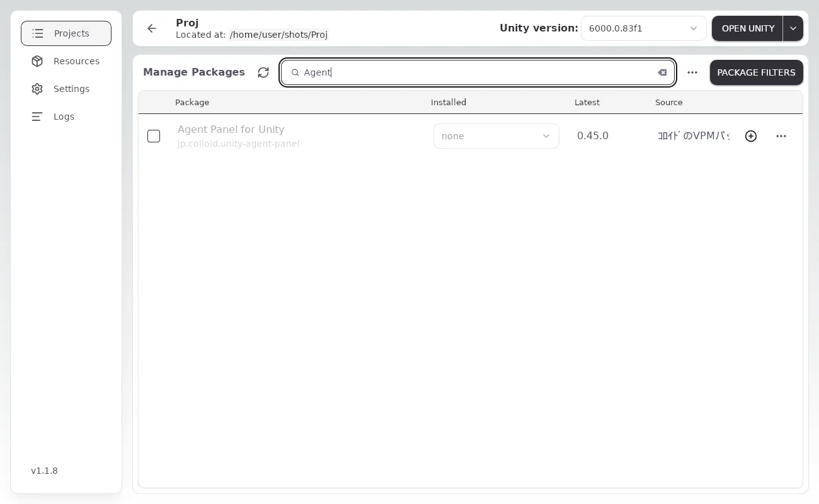
Task: Refresh the package list
Action: point(263,72)
